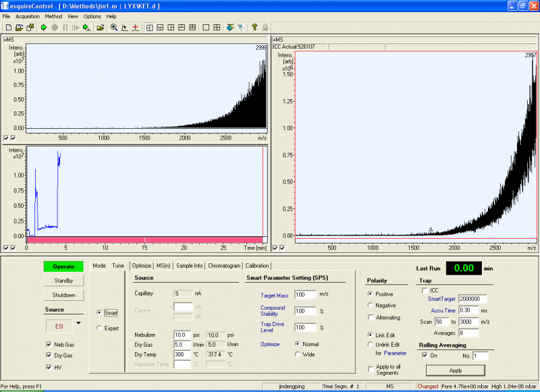This screenshot has height=392, width=540.
Task: Select the Negative polarity radio button
Action: (x=371, y=305)
